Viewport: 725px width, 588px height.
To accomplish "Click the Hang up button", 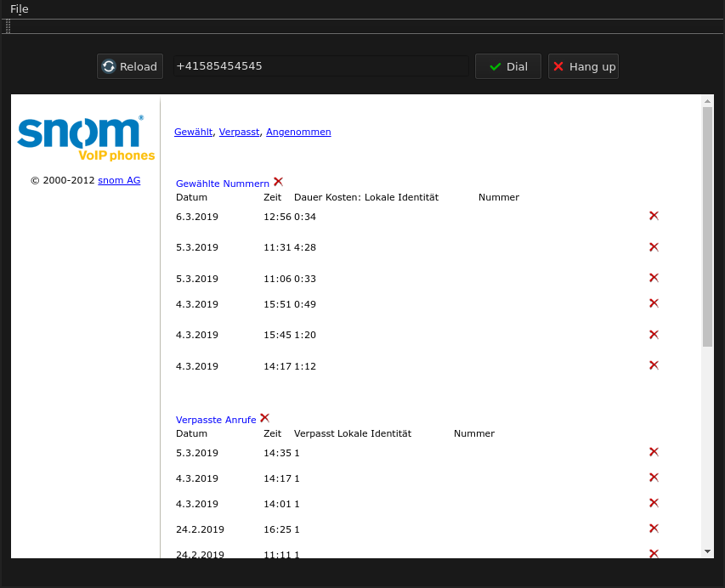I will [583, 66].
